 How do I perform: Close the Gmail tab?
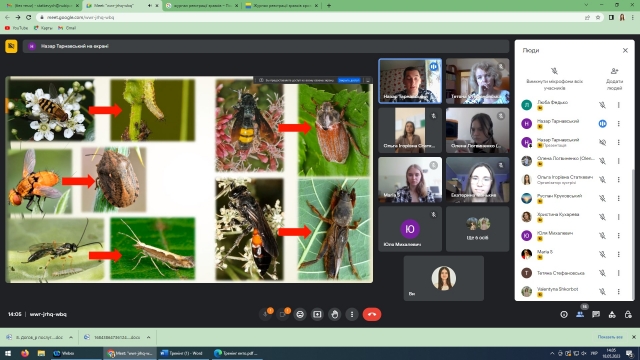(x=77, y=6)
